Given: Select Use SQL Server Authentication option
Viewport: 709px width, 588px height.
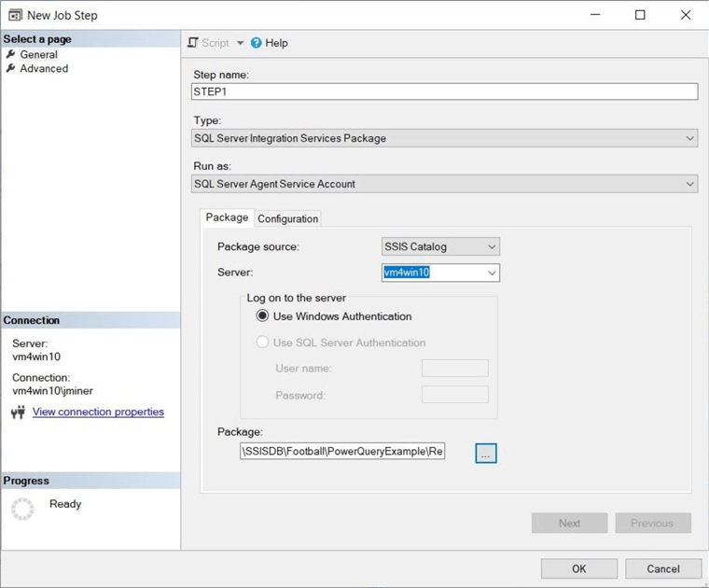Looking at the screenshot, I should click(262, 343).
